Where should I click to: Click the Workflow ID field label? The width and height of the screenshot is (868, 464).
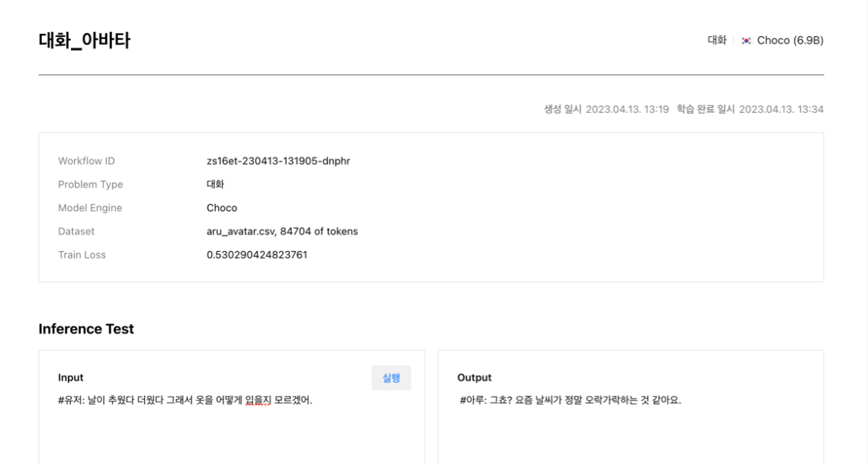coord(86,161)
